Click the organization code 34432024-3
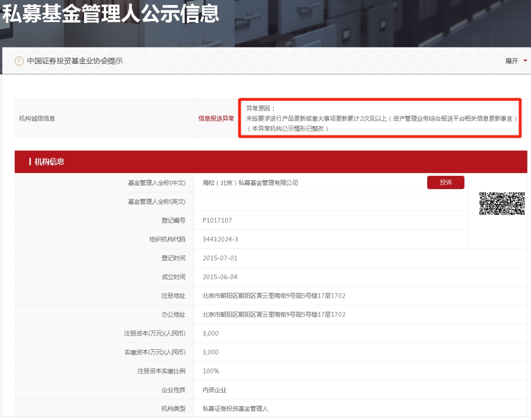Screen dimensions: 531x420 coord(220,239)
